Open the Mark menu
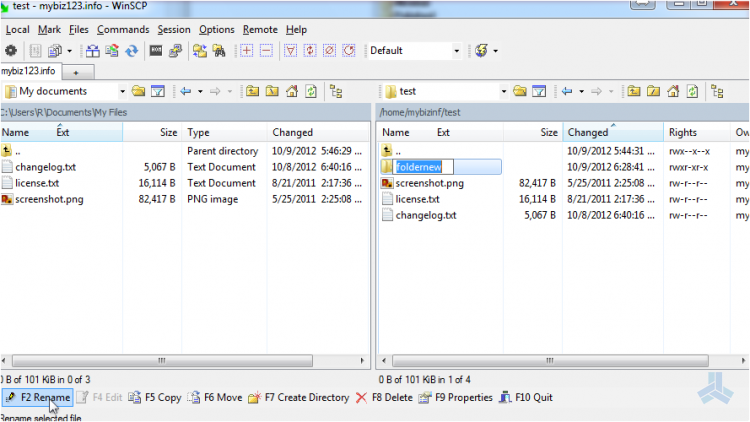The image size is (750, 422). 49,30
